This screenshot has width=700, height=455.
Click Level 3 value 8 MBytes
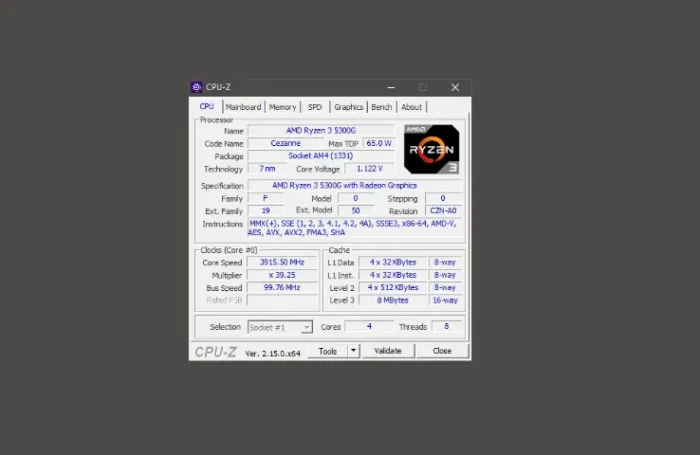tap(393, 300)
